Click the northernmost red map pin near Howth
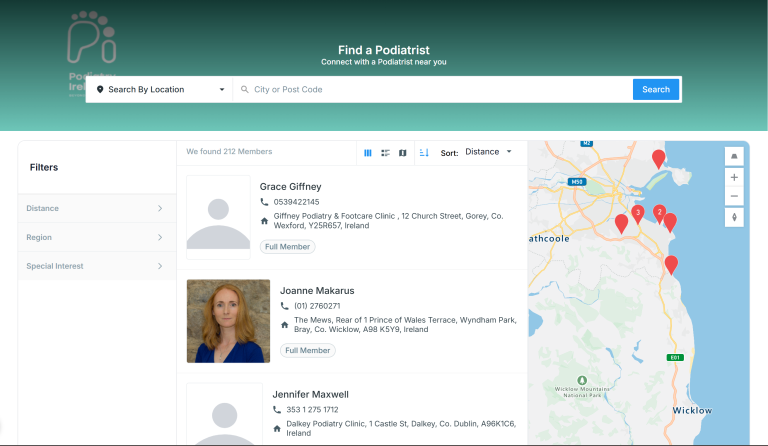Image resolution: width=768 pixels, height=446 pixels. (658, 159)
